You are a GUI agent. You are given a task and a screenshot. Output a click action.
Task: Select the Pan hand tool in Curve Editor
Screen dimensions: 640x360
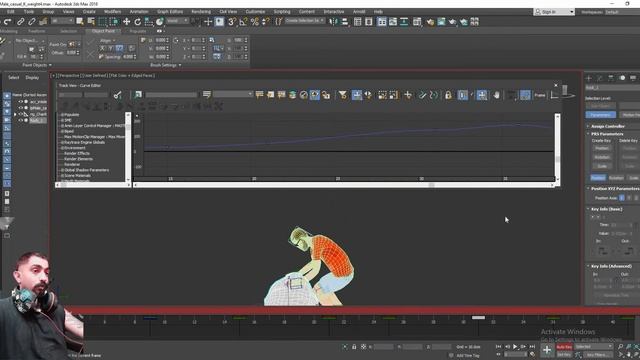(496, 95)
